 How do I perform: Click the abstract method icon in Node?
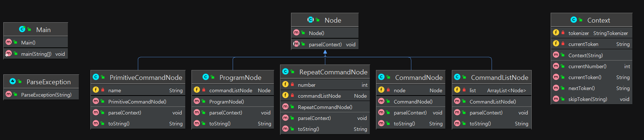296,44
